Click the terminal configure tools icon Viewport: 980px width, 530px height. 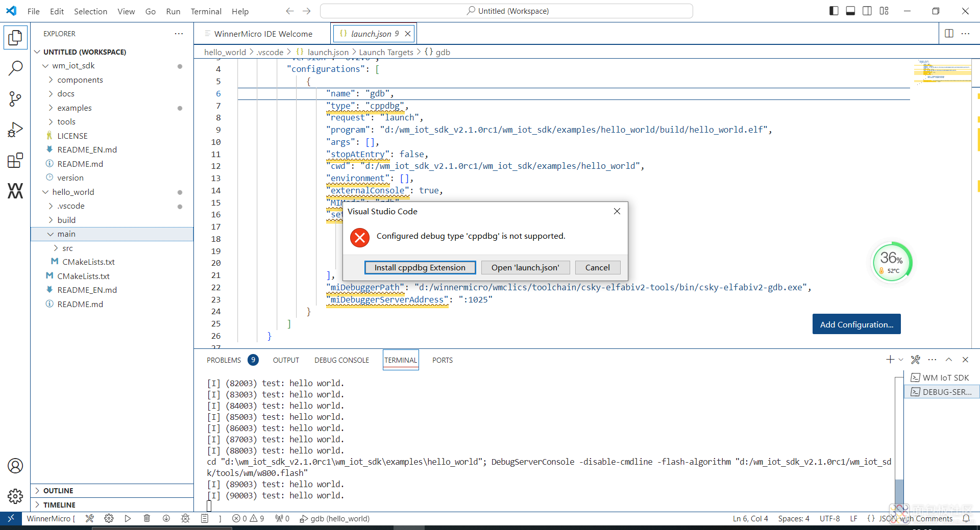(x=916, y=360)
